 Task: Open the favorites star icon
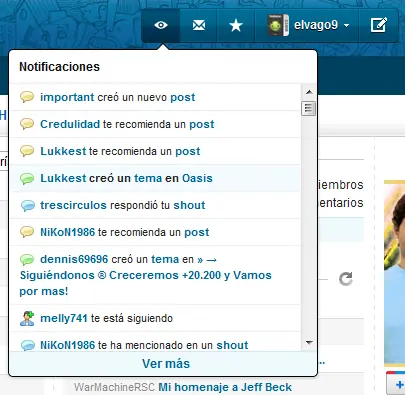236,26
